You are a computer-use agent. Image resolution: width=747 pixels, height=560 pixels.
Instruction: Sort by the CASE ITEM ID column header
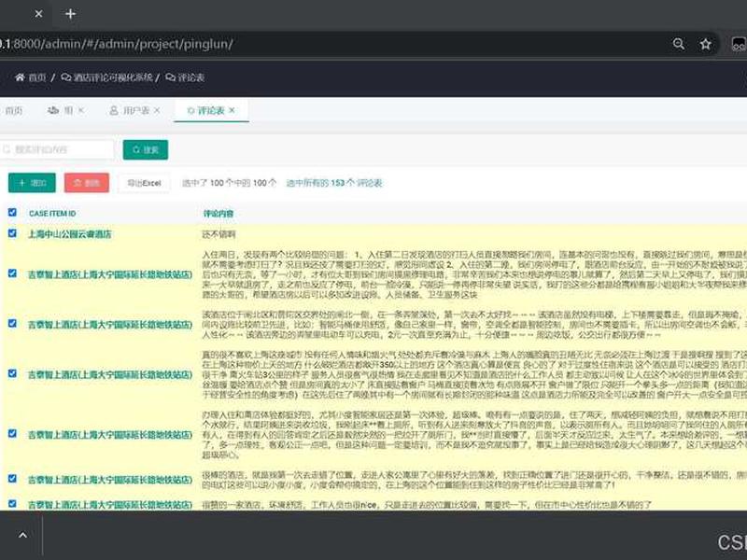(x=52, y=214)
